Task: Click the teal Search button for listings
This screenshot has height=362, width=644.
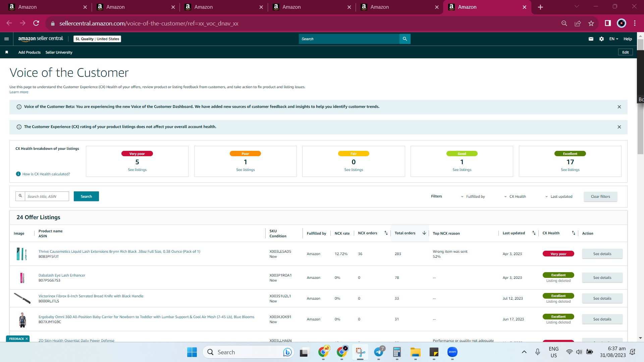Action: (x=86, y=196)
